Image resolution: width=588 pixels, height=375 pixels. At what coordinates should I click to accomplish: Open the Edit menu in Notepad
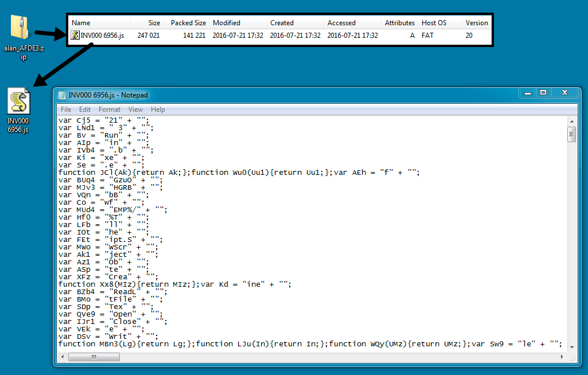click(x=85, y=110)
